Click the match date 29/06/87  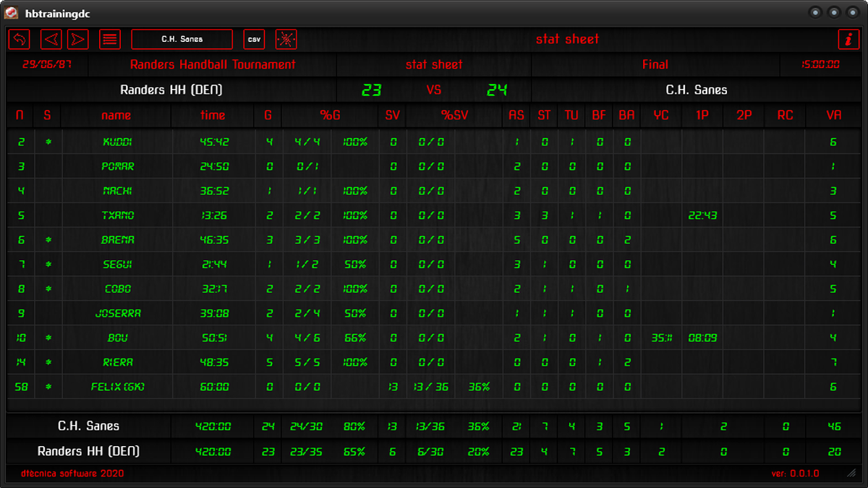pyautogui.click(x=47, y=64)
